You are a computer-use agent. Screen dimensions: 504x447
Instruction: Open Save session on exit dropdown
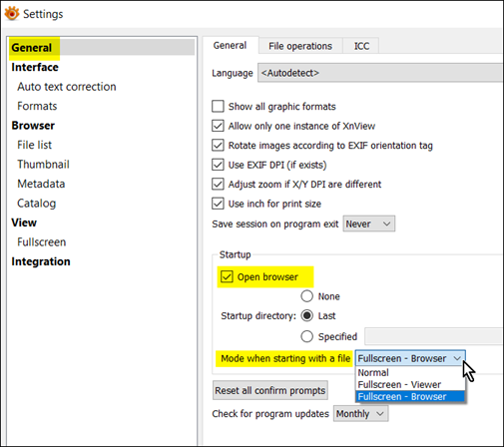pos(369,223)
